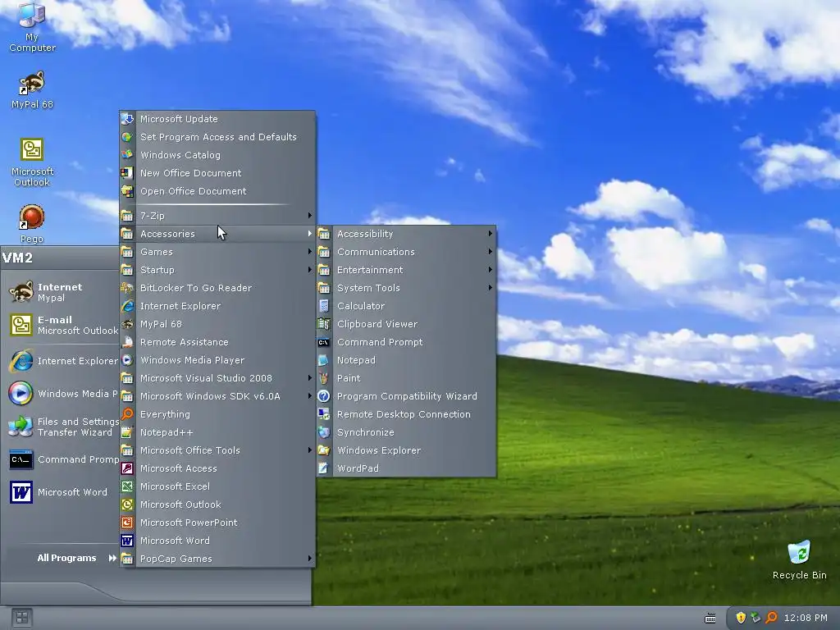Click the Remote Desktop Connection icon
The height and width of the screenshot is (630, 840).
tap(323, 414)
